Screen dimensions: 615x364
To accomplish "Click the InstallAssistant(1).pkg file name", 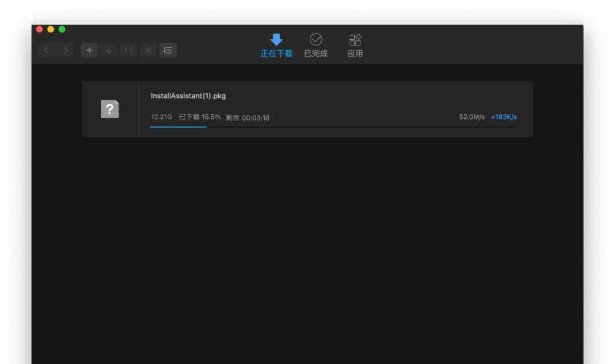I will point(188,96).
